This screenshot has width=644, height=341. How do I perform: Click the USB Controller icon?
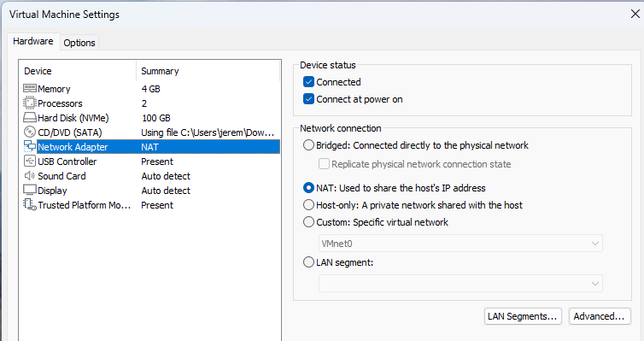pos(30,161)
